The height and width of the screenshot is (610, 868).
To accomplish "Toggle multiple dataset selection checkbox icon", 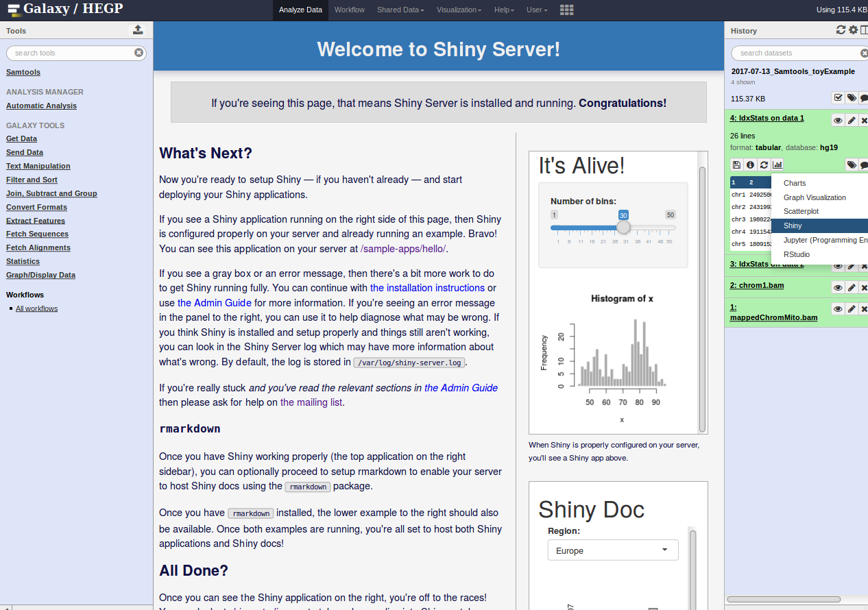I will tap(838, 98).
